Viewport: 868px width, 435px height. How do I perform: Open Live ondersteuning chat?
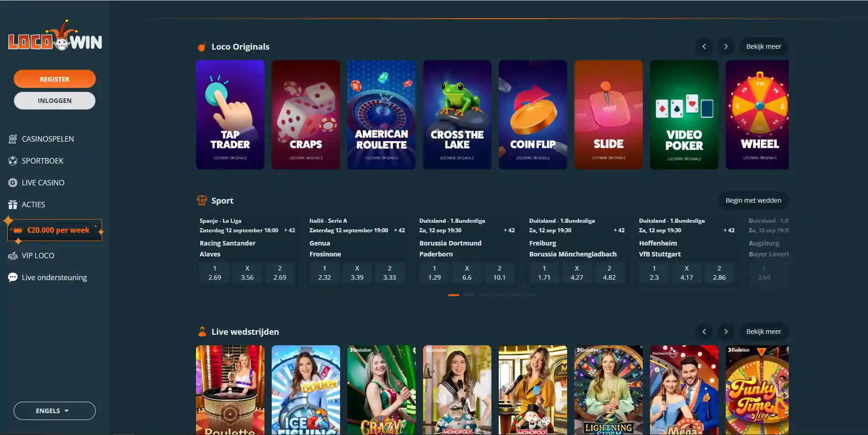(54, 277)
